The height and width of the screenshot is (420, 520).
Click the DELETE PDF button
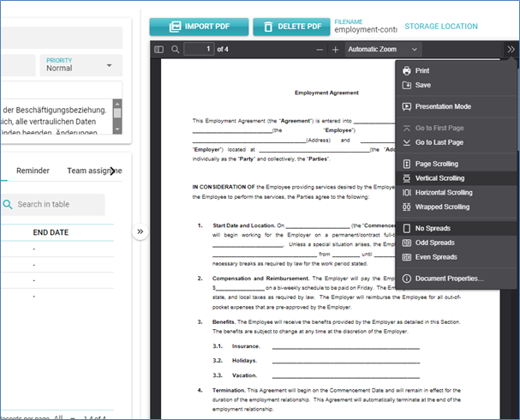292,27
